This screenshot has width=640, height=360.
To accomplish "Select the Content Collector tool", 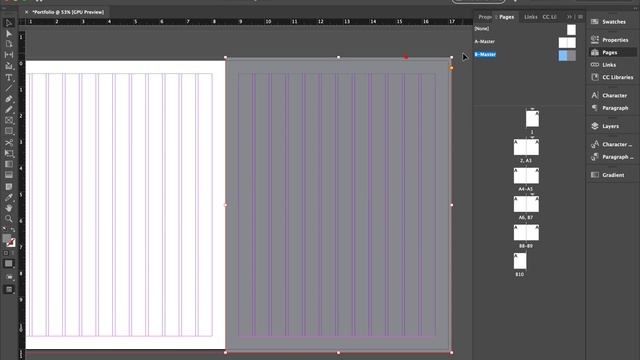I will pyautogui.click(x=9, y=66).
